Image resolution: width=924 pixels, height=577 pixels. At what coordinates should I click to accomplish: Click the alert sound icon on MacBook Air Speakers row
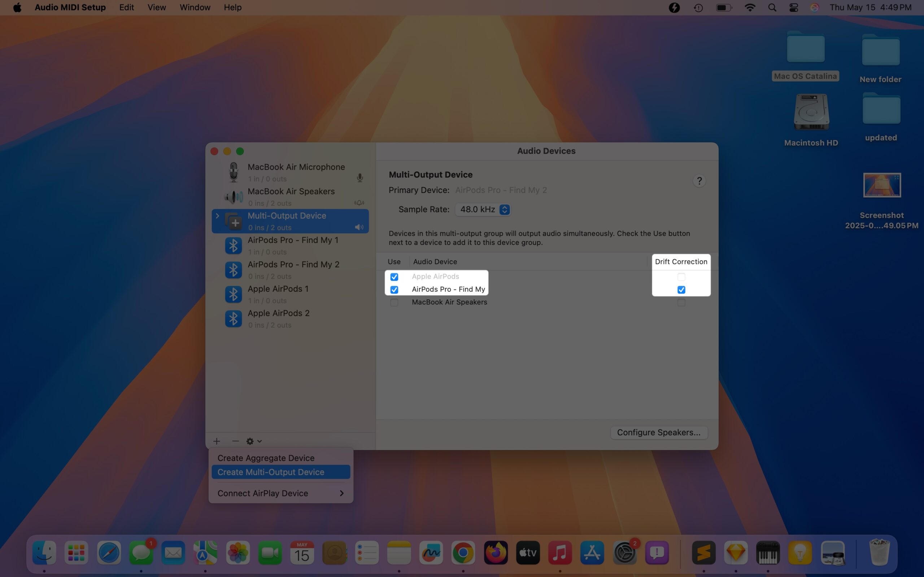tap(358, 203)
